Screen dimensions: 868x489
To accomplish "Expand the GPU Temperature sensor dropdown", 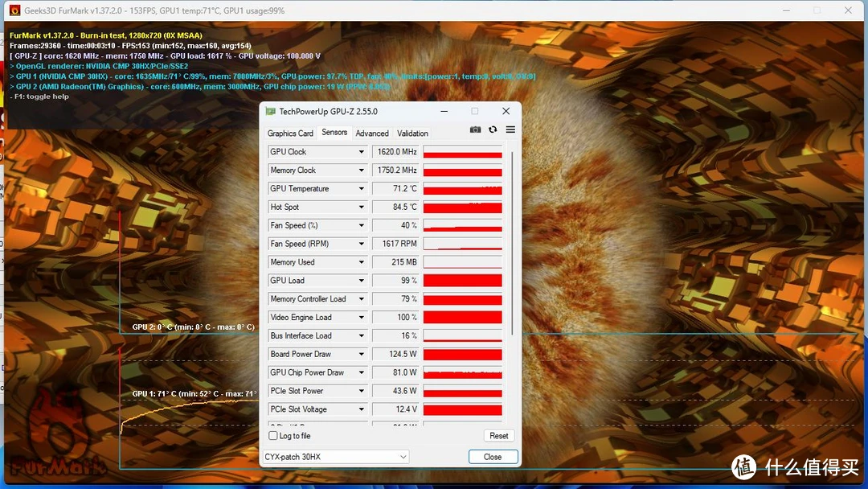I will tap(362, 189).
